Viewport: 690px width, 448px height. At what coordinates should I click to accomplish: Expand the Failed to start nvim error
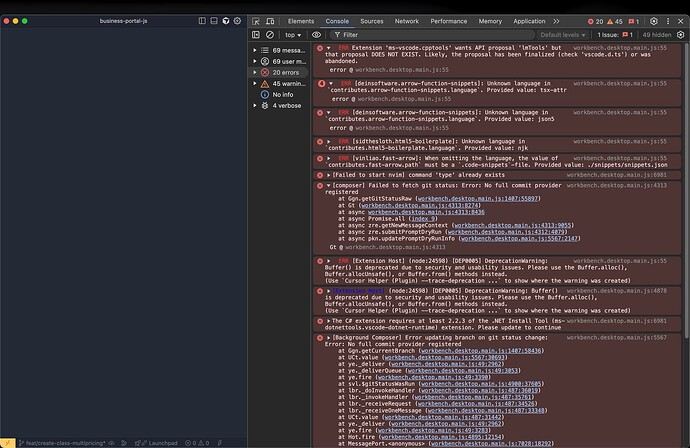coord(329,175)
